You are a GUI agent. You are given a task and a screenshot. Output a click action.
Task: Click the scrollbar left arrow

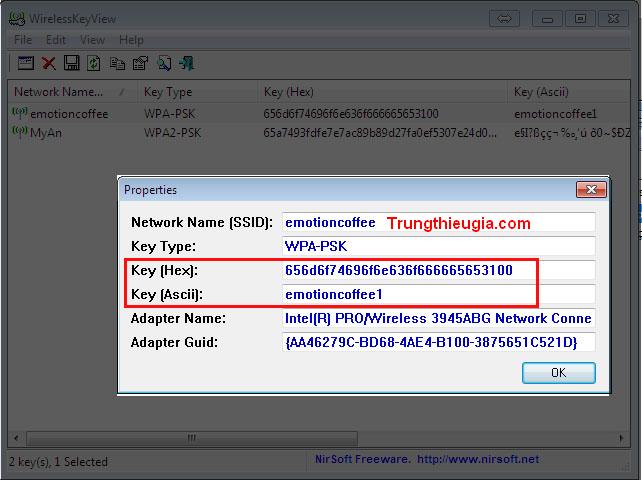16,438
